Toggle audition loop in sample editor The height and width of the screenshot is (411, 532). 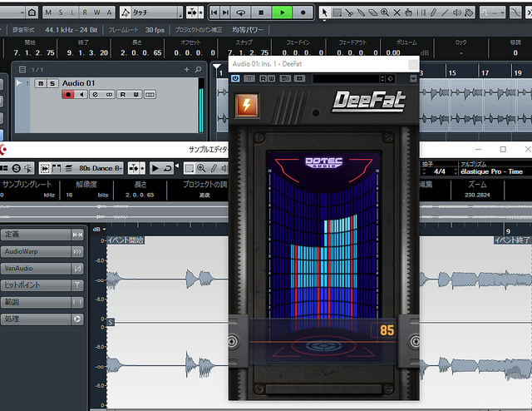click(168, 168)
